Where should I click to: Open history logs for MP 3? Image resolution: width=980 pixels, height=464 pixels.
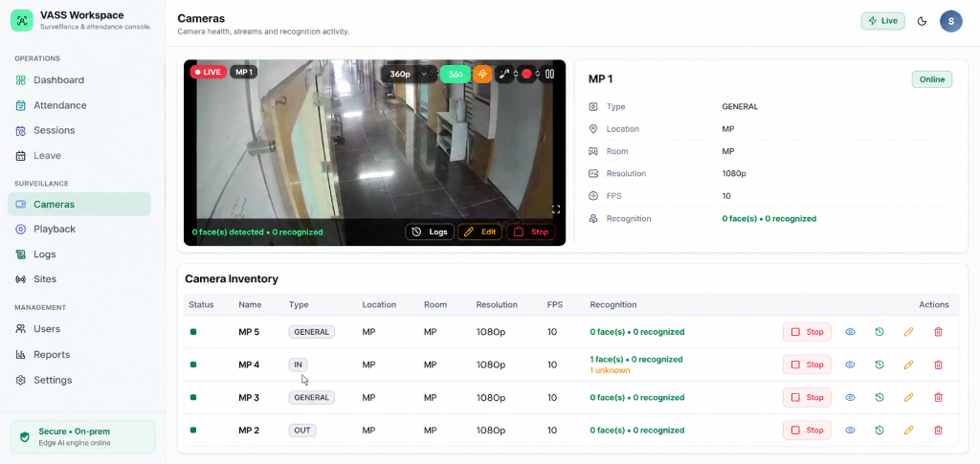880,397
